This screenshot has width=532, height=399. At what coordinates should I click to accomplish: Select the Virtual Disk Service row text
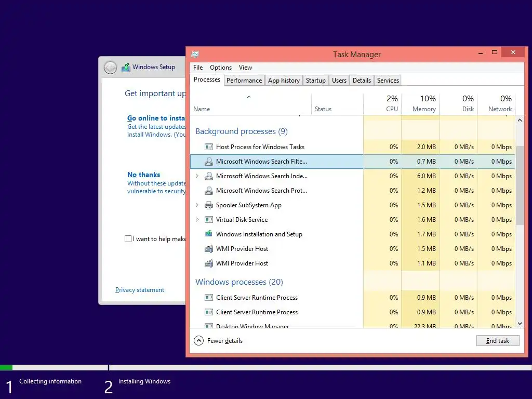pyautogui.click(x=242, y=220)
